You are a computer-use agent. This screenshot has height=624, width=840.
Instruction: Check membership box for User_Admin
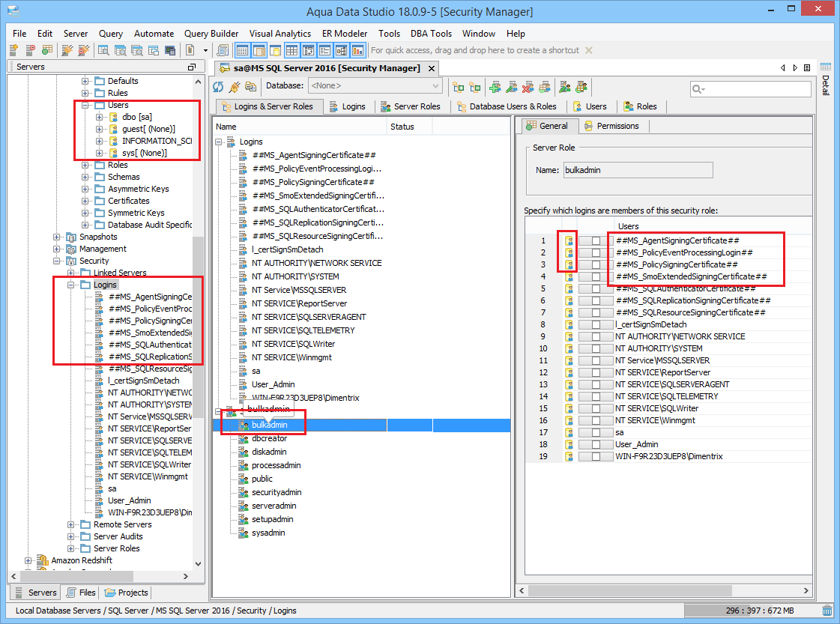pos(596,444)
